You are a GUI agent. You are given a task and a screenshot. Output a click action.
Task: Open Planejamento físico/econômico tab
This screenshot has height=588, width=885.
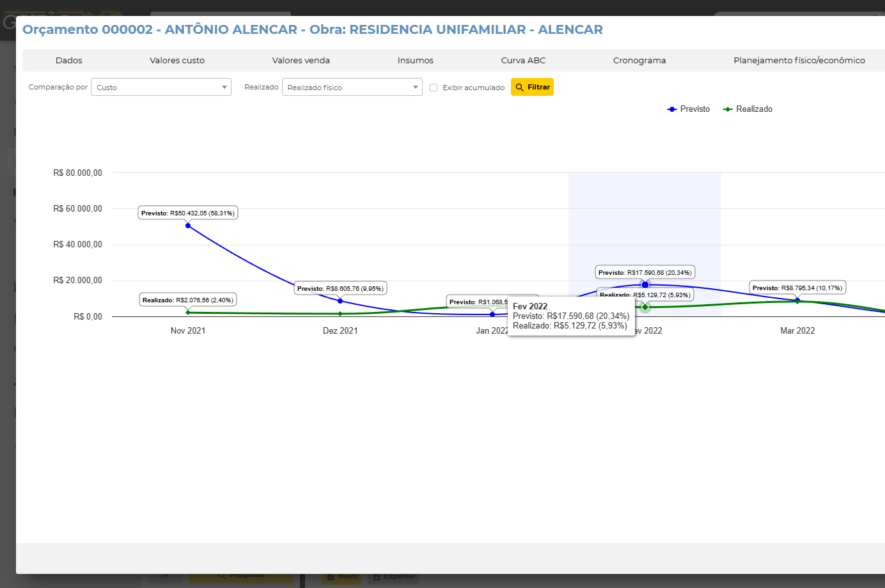tap(799, 61)
